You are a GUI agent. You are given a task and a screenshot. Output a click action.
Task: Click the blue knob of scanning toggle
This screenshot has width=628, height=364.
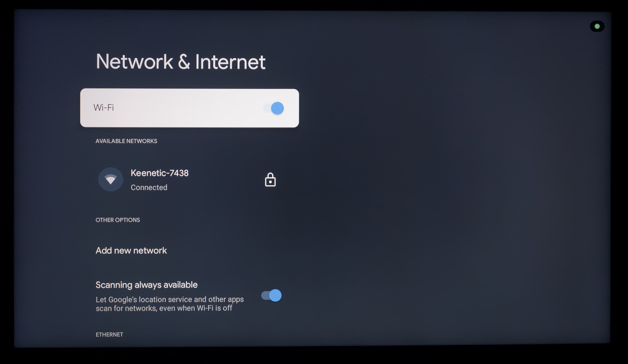(275, 295)
